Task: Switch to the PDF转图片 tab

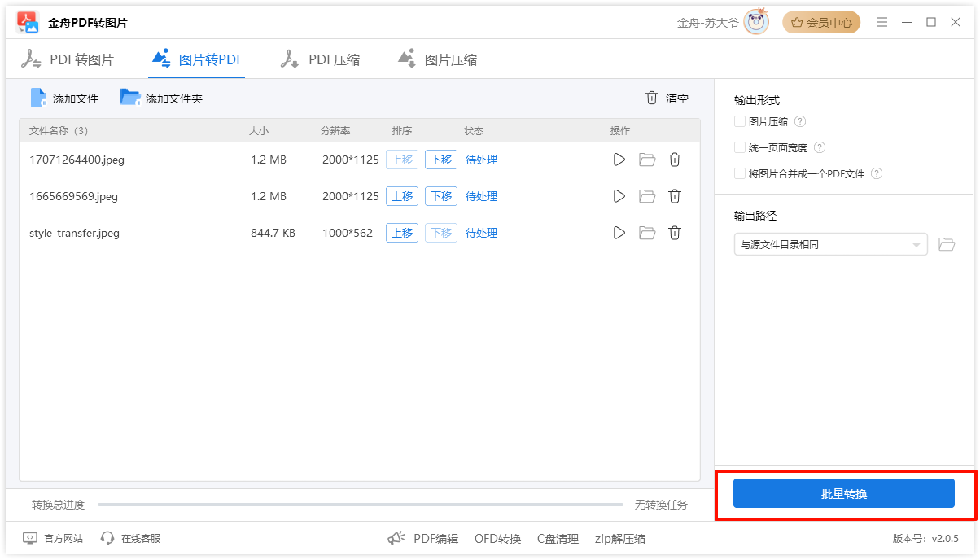Action: (x=68, y=59)
